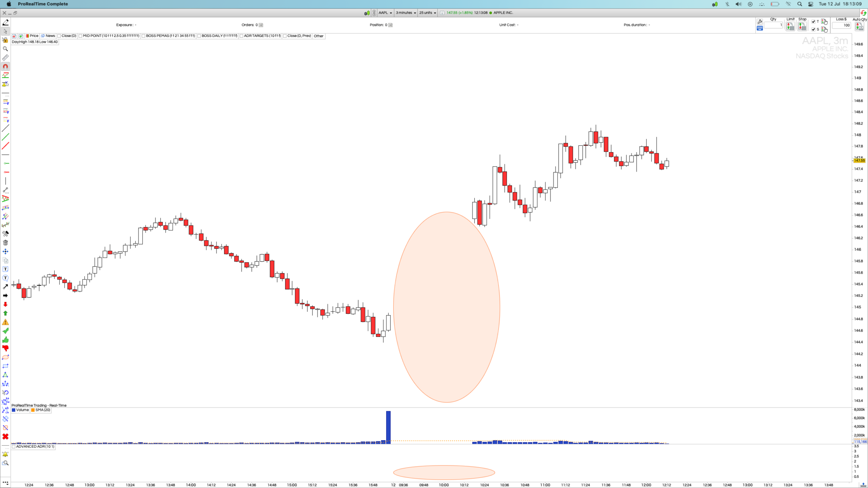Open the Other indicators tab
Image resolution: width=868 pixels, height=488 pixels.
pyautogui.click(x=318, y=36)
